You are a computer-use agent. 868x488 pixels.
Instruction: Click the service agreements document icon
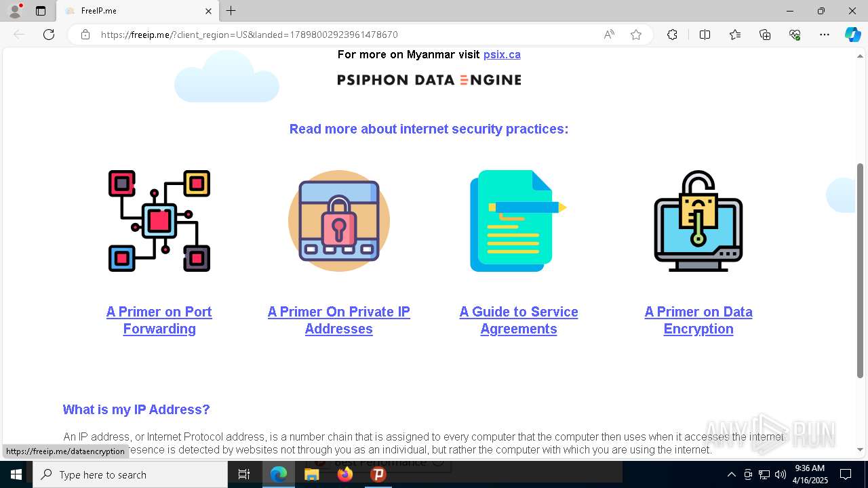tap(519, 221)
